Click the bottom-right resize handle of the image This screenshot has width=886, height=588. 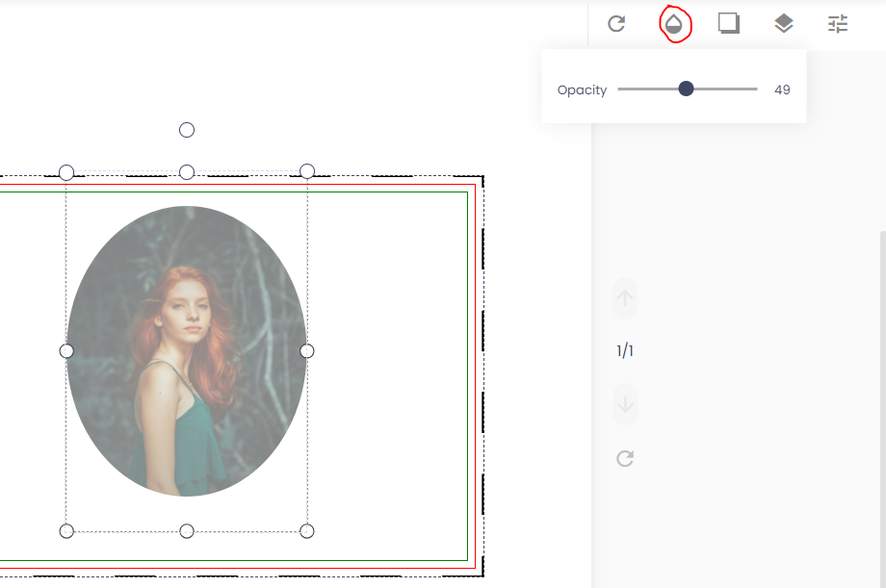307,531
